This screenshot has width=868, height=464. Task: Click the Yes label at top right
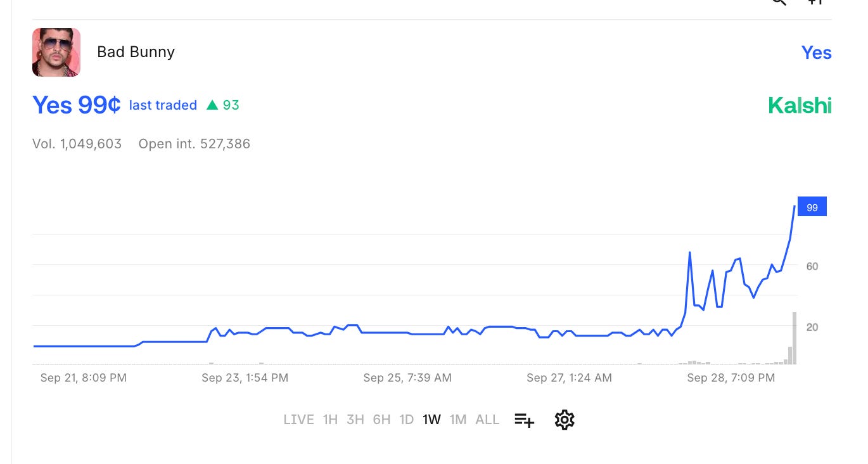click(816, 53)
